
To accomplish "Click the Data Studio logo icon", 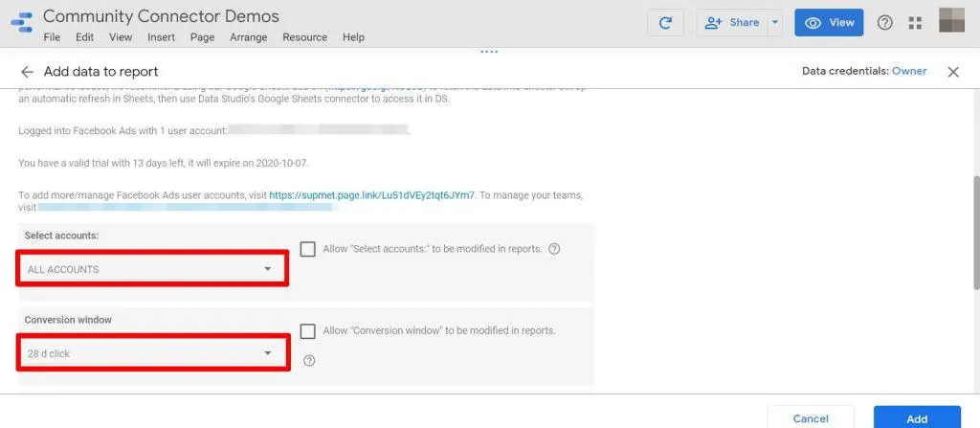I will pos(22,23).
